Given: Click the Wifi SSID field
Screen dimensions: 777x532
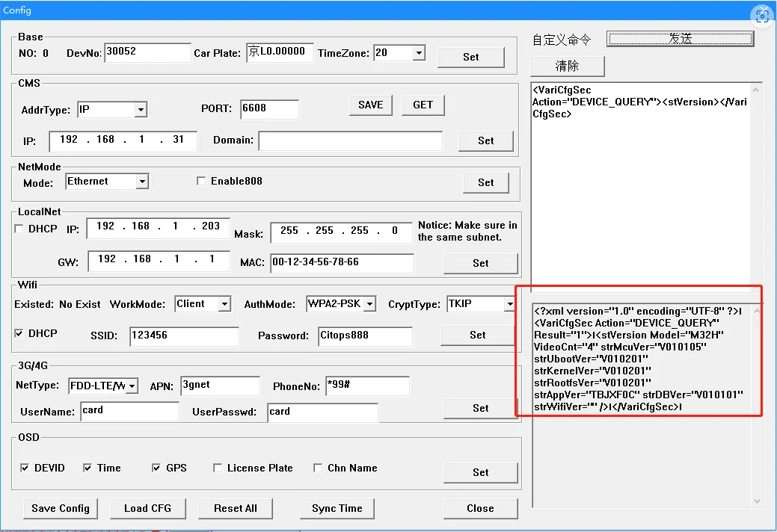Looking at the screenshot, I should (184, 336).
